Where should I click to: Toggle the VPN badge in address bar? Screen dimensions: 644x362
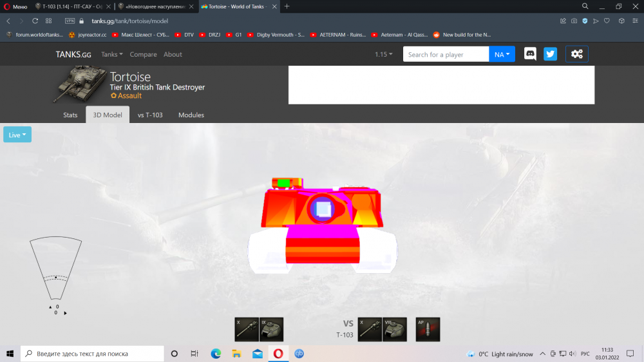[69, 21]
